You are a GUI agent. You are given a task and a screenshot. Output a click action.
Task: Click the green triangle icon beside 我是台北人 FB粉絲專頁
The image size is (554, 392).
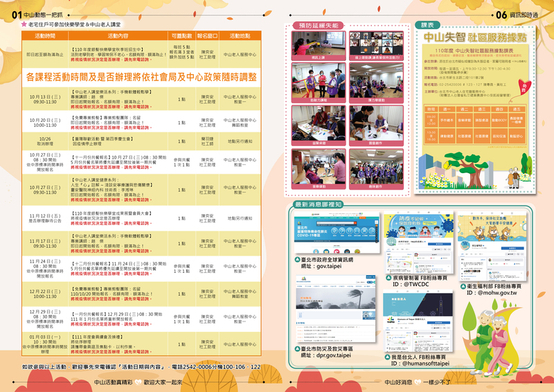point(387,356)
